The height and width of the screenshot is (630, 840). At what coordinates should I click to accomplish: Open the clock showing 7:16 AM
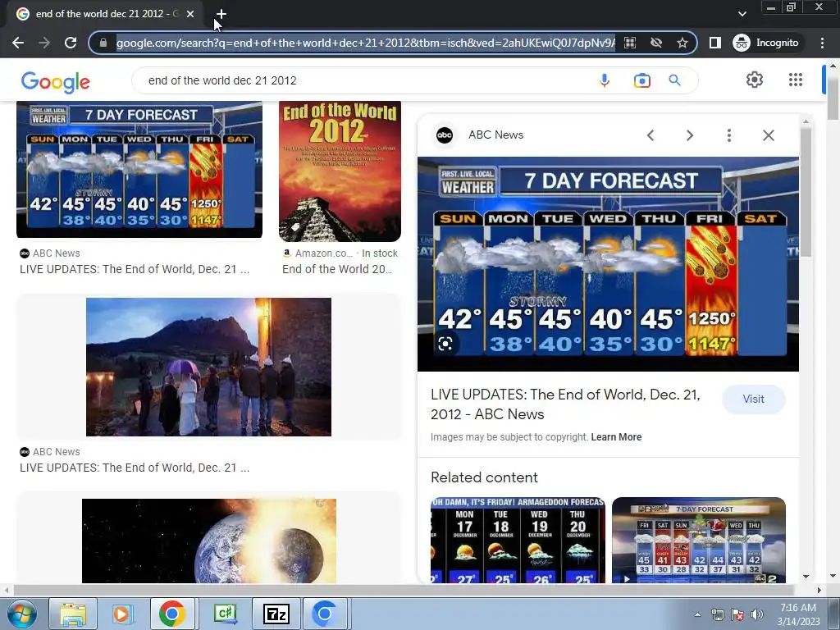tap(798, 614)
